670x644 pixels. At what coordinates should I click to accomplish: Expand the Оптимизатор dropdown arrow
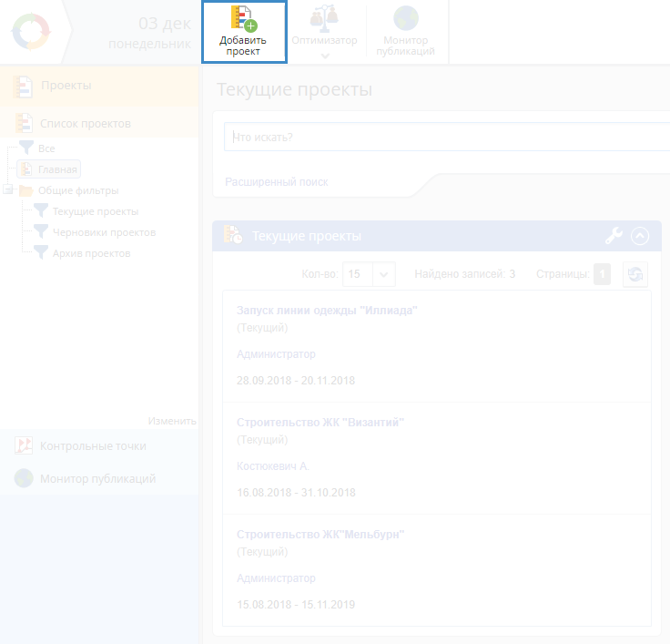point(325,56)
